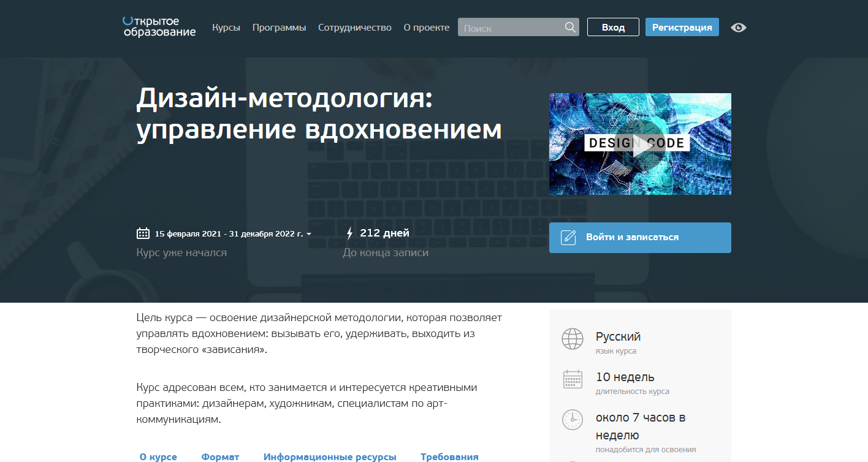Click the clock icon near 7 часов в неделю
This screenshot has height=462, width=868.
point(572,420)
